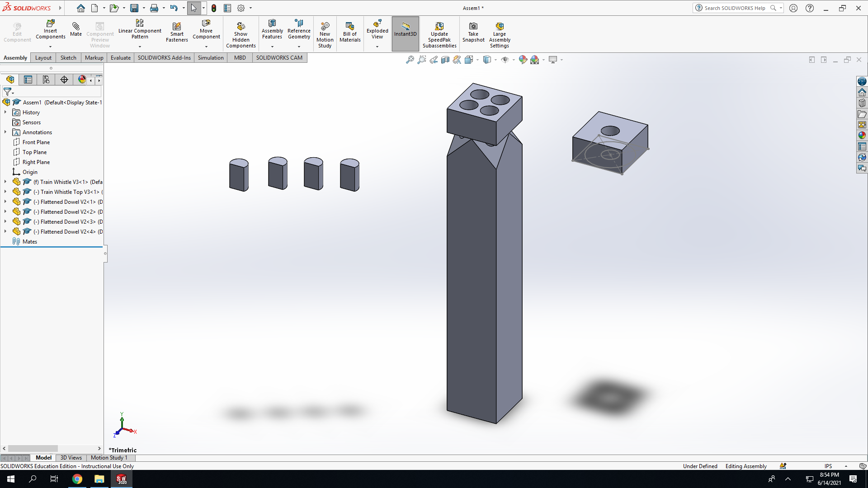This screenshot has height=488, width=868.
Task: Click the Undo icon
Action: click(x=174, y=8)
